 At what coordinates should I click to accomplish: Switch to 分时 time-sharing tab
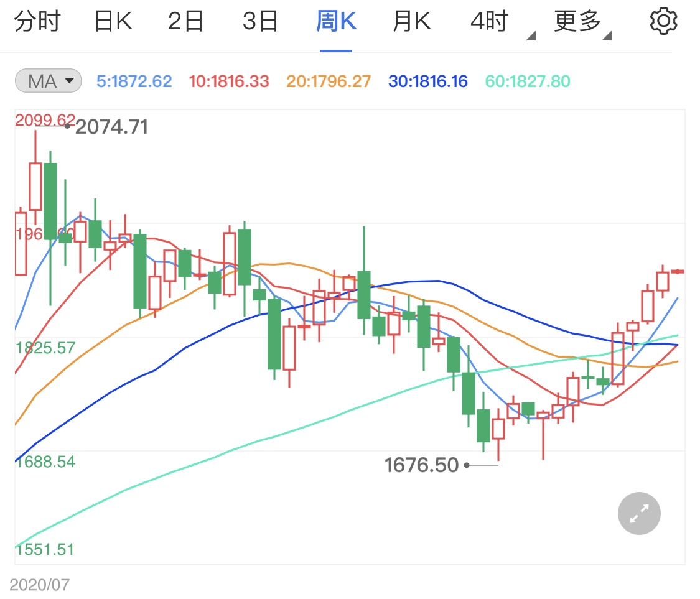(37, 21)
